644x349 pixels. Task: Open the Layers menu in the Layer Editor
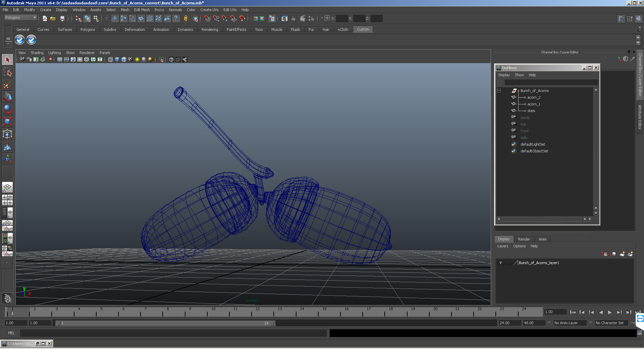[502, 246]
